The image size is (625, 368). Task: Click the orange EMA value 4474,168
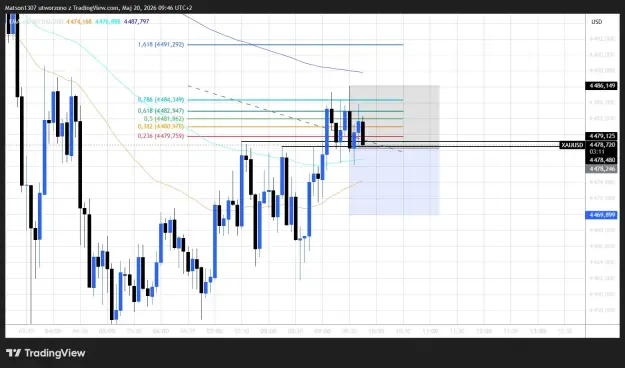coord(79,21)
